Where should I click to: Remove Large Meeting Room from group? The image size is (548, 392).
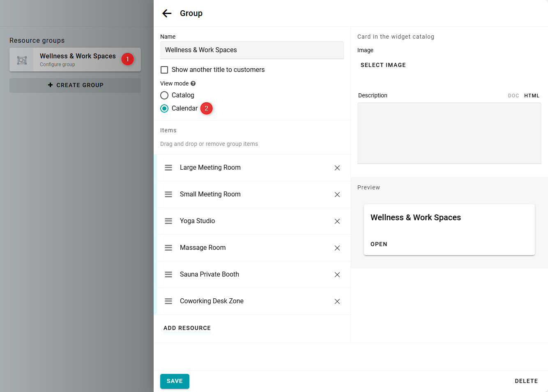[337, 168]
